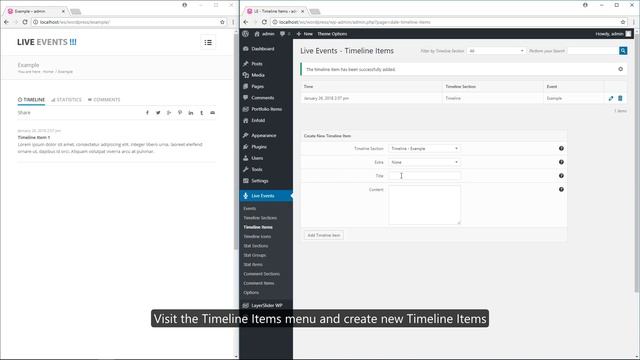640x360 pixels.
Task: Edit the January timeline item row
Action: [x=611, y=98]
